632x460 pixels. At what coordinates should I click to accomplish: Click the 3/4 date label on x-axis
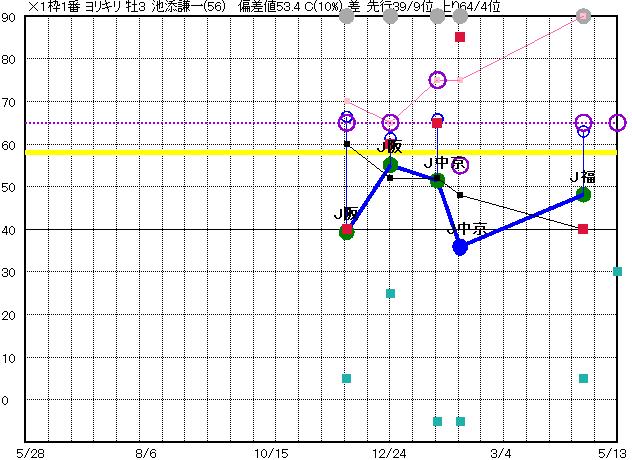(500, 452)
